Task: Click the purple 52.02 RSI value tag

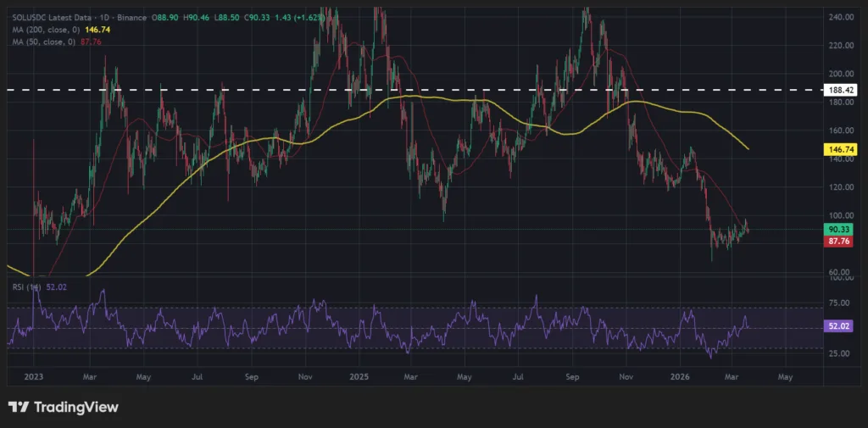Action: click(x=837, y=327)
